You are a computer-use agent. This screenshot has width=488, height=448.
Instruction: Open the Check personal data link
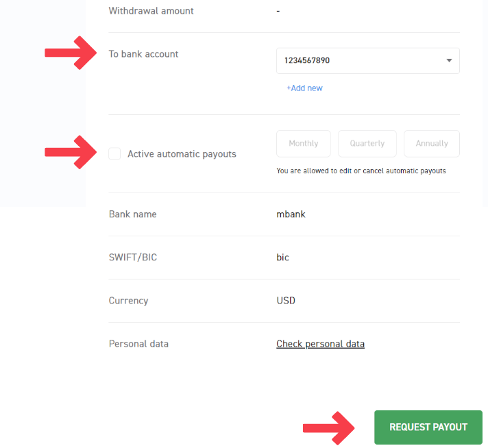(320, 344)
